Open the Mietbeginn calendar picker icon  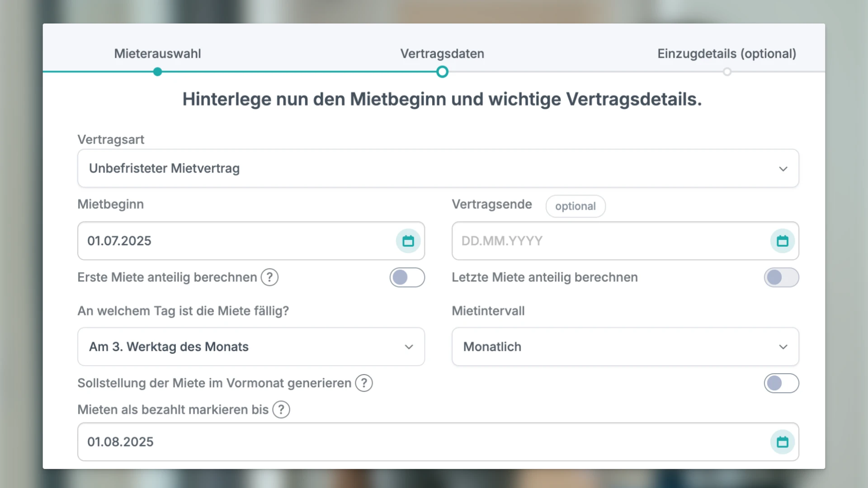(408, 241)
